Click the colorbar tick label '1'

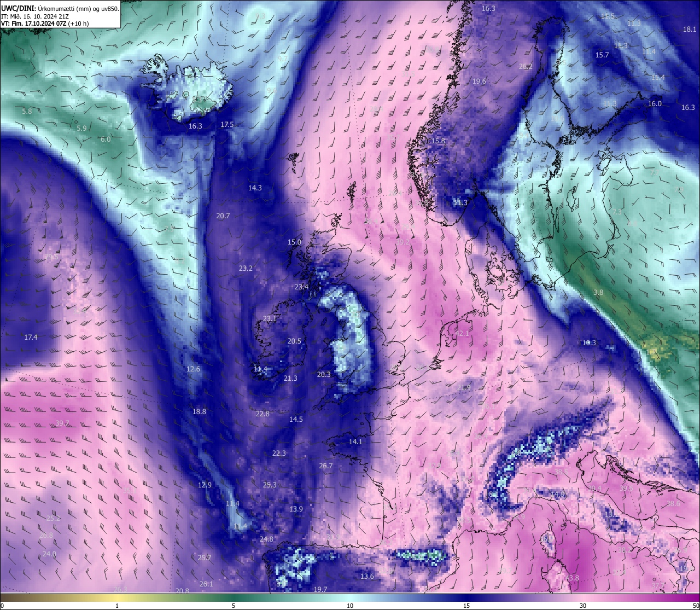117,606
